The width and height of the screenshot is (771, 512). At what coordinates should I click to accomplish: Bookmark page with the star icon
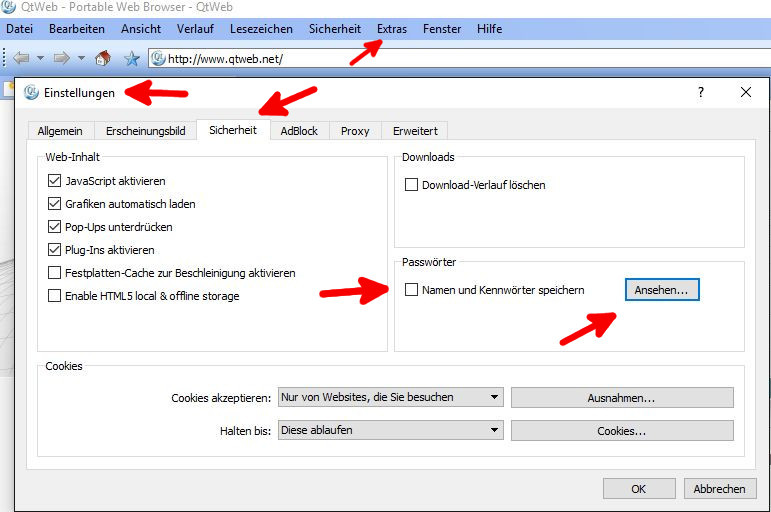(131, 58)
